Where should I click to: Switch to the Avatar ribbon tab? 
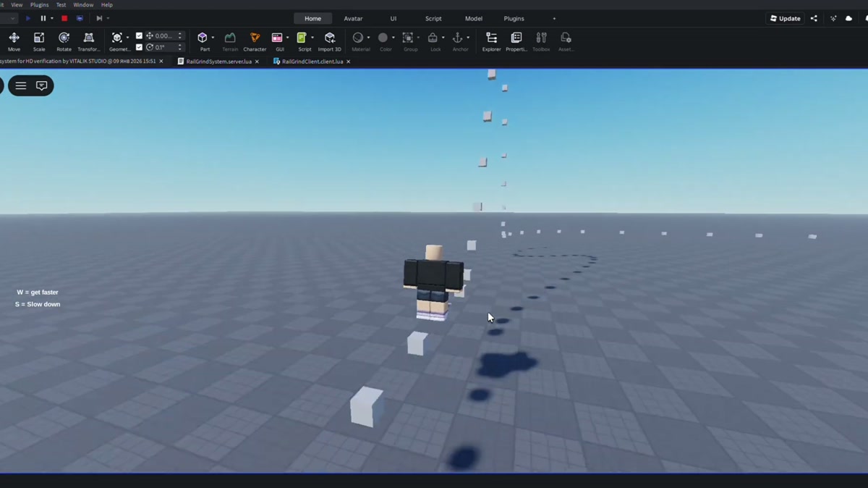(353, 19)
